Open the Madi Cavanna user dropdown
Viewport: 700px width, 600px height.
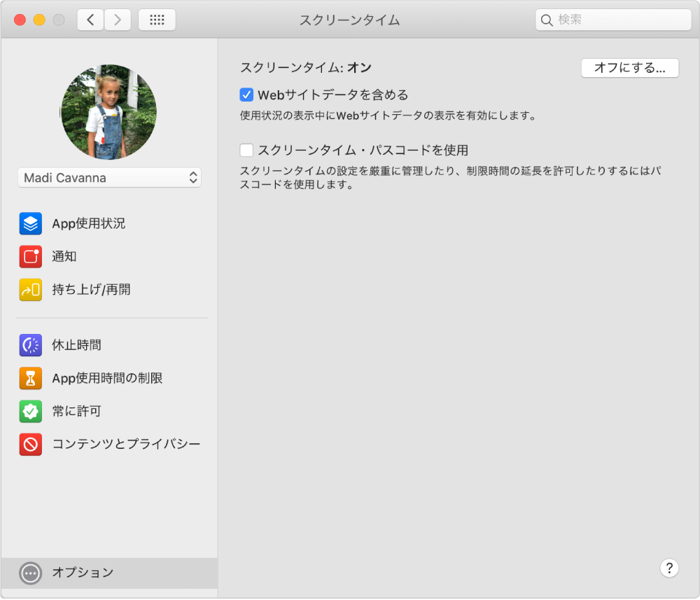[x=109, y=178]
